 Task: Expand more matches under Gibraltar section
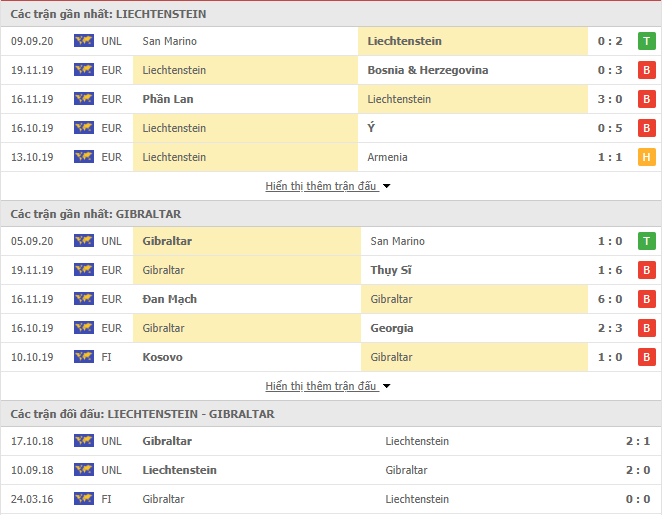(321, 386)
